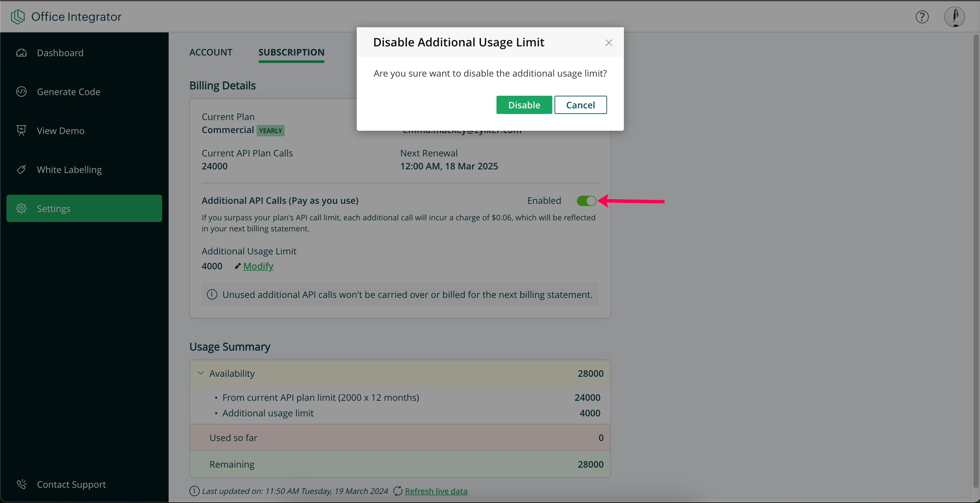This screenshot has width=980, height=503.
Task: Click the Refresh live data link
Action: [x=436, y=491]
